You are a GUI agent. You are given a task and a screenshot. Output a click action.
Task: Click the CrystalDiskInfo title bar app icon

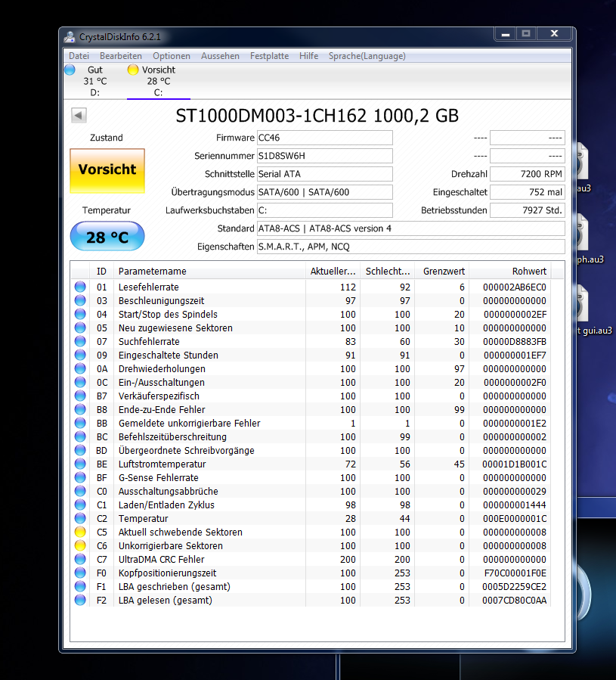[x=70, y=37]
